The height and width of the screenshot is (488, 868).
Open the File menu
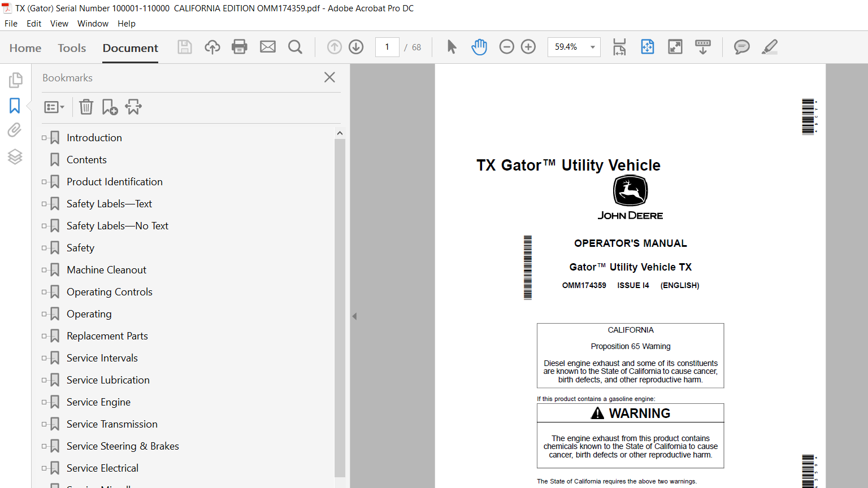11,24
